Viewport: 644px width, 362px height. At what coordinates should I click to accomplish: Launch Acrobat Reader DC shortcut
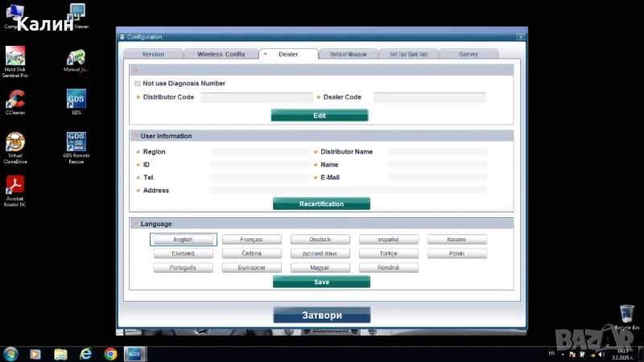[x=15, y=186]
